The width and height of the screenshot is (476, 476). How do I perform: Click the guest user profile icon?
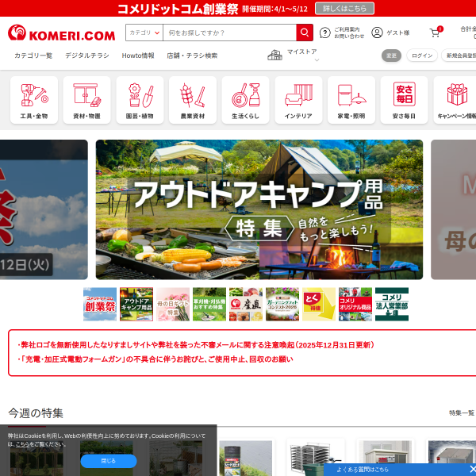(377, 33)
